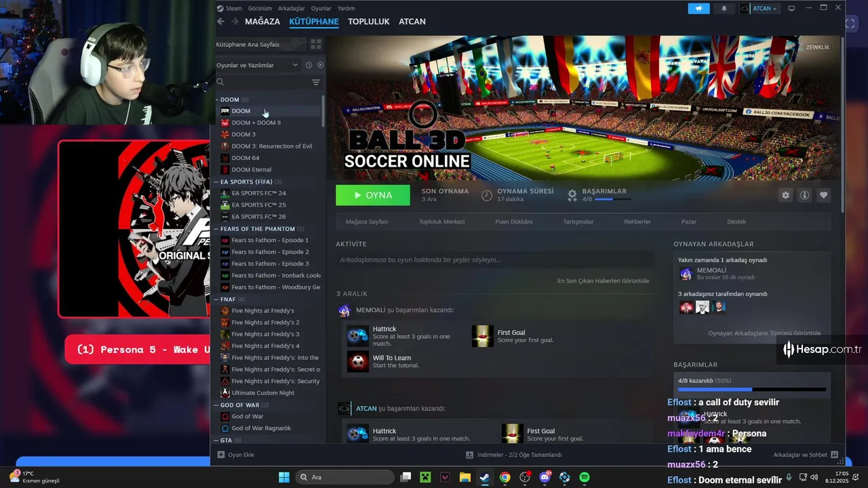Open Oyunlar ve Yazılımlar dropdown

(257, 65)
